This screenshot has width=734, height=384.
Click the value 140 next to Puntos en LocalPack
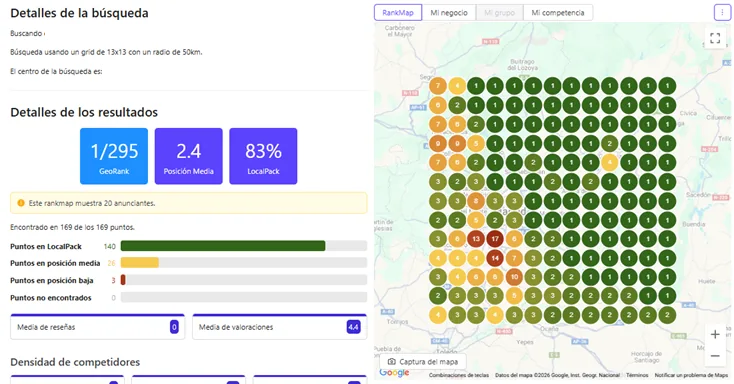[110, 246]
